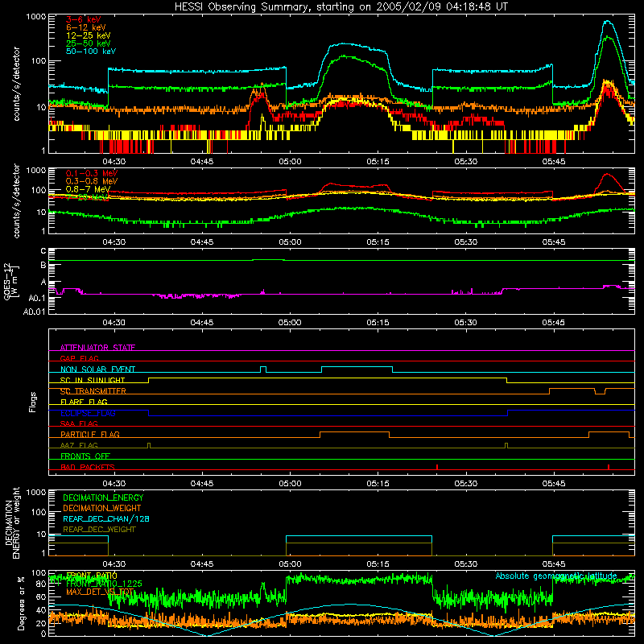The height and width of the screenshot is (644, 644).
Task: Click the MAX_DET_VS_TOT legend label
Action: click(x=100, y=592)
